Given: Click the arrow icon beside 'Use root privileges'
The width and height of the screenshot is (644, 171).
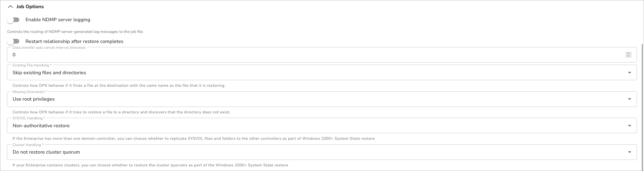Looking at the screenshot, I should pos(629,99).
